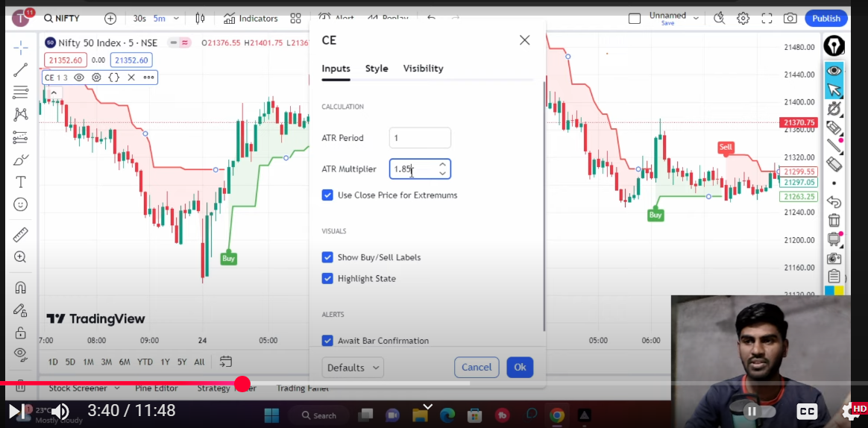Select the 30s interval
Image resolution: width=868 pixels, height=428 pixels.
[x=139, y=19]
